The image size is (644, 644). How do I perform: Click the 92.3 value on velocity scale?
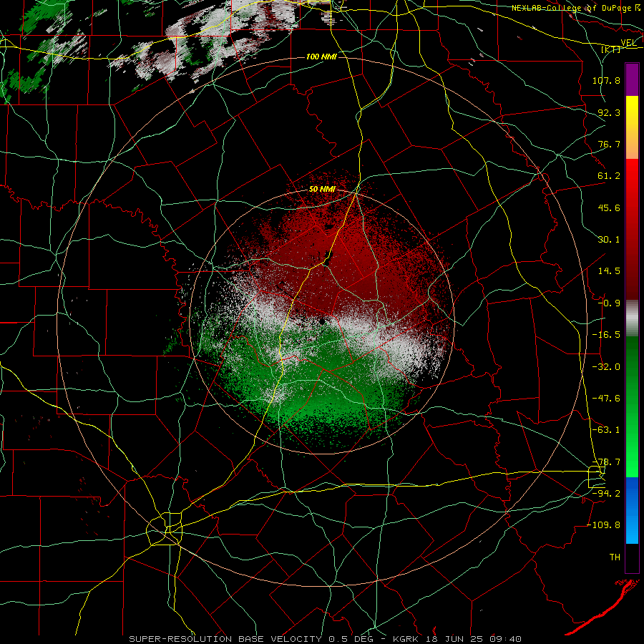pos(609,112)
